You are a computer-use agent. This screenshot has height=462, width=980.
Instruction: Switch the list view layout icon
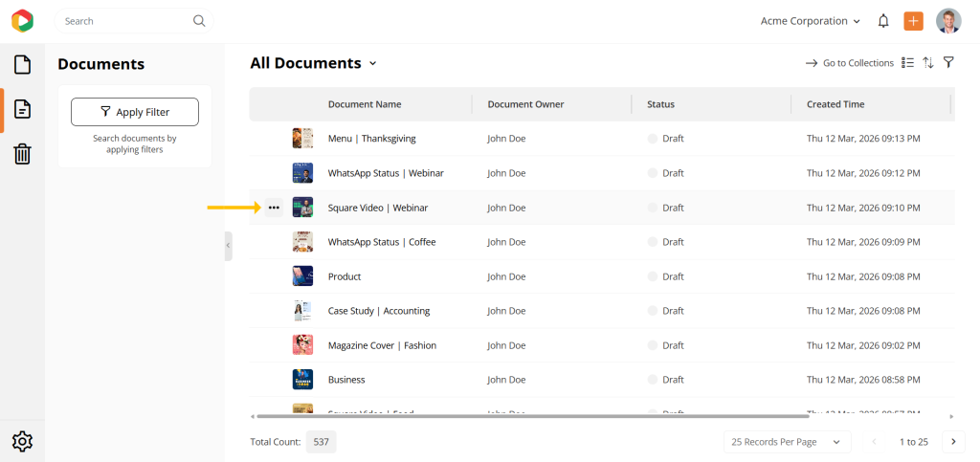click(x=907, y=63)
